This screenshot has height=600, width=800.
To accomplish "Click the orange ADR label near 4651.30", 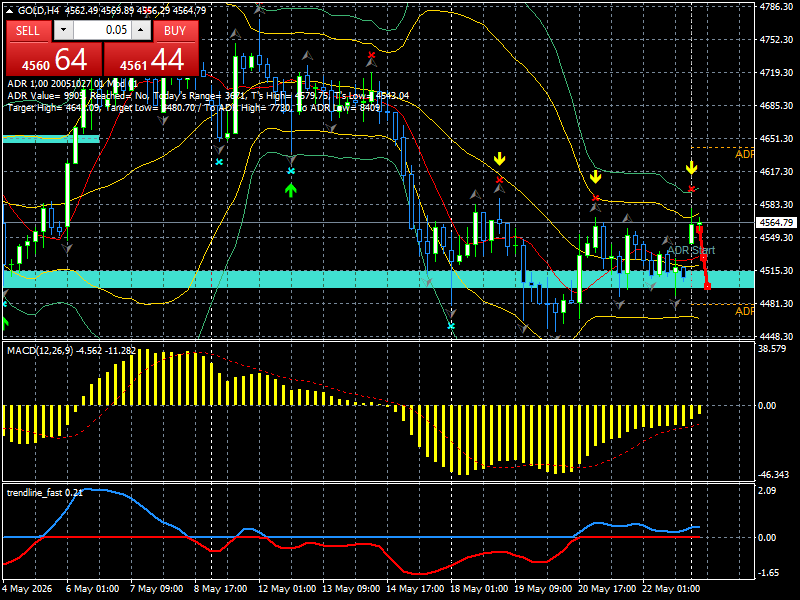I will click(x=744, y=154).
